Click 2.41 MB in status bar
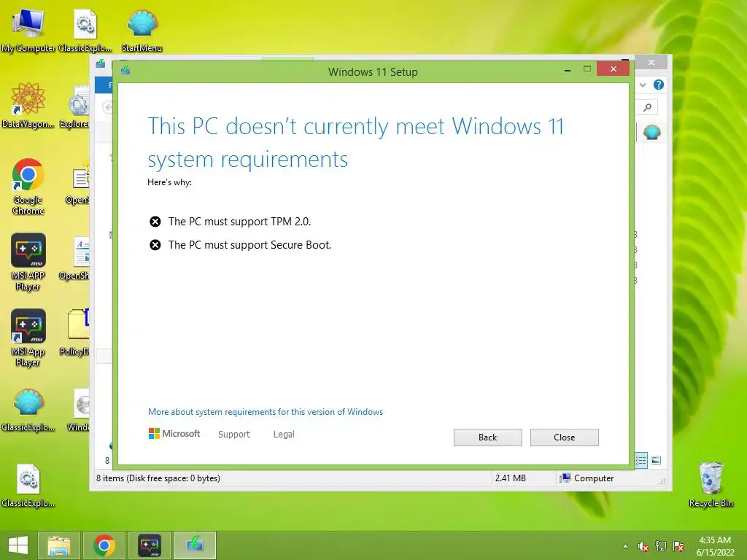Viewport: 747px width, 560px height. 510,478
